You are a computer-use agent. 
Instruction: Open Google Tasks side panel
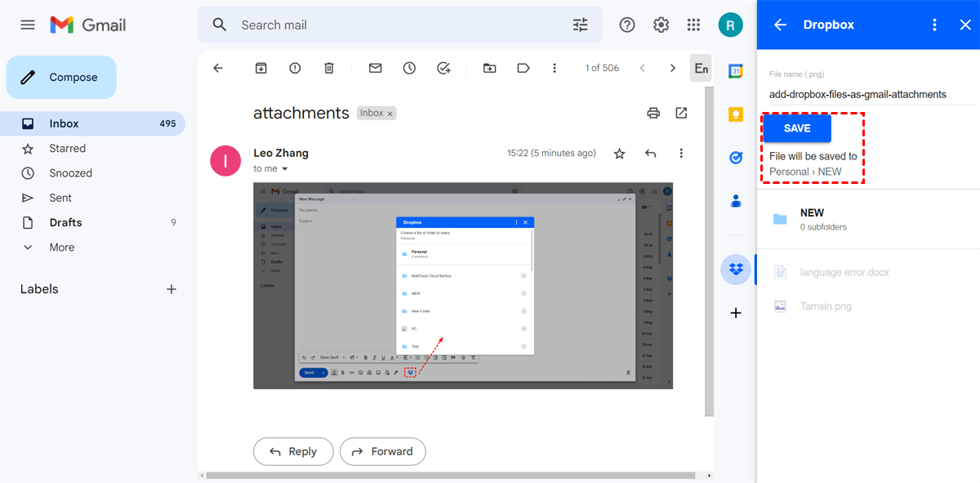coord(736,157)
